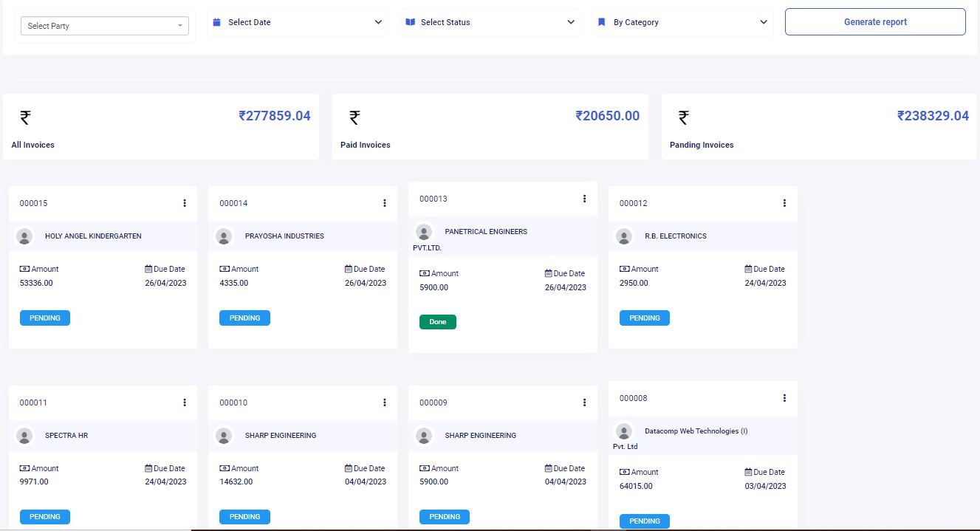Open the By Category dropdown

click(x=682, y=22)
